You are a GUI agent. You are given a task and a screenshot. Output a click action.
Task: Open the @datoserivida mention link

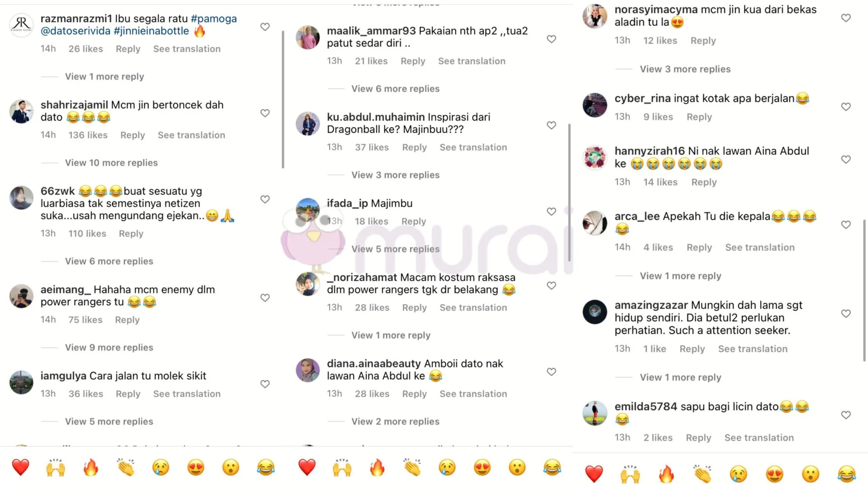tap(75, 31)
